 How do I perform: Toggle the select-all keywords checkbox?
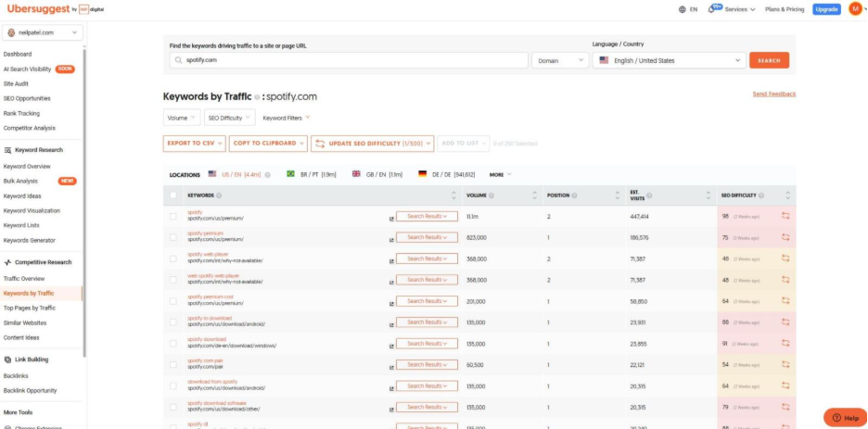click(173, 196)
